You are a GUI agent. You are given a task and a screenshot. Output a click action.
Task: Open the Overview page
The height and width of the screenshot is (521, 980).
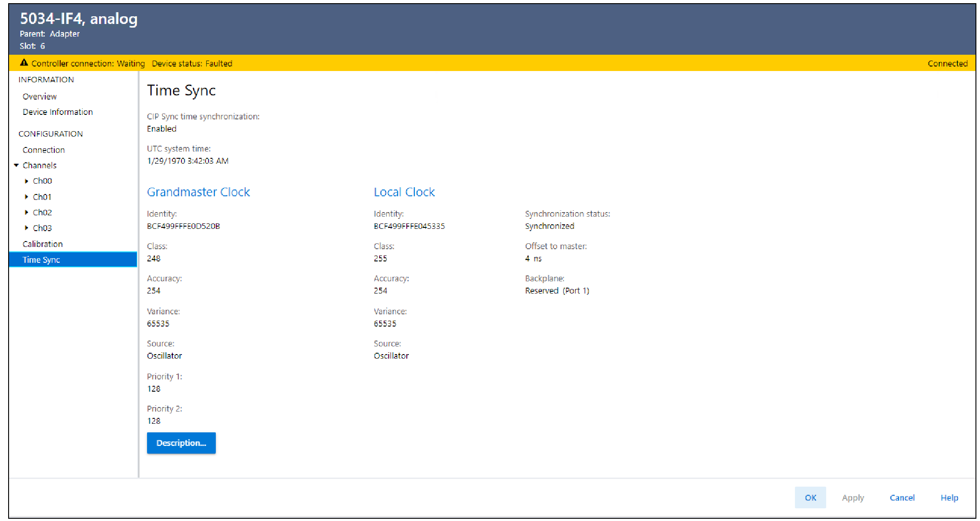tap(39, 96)
